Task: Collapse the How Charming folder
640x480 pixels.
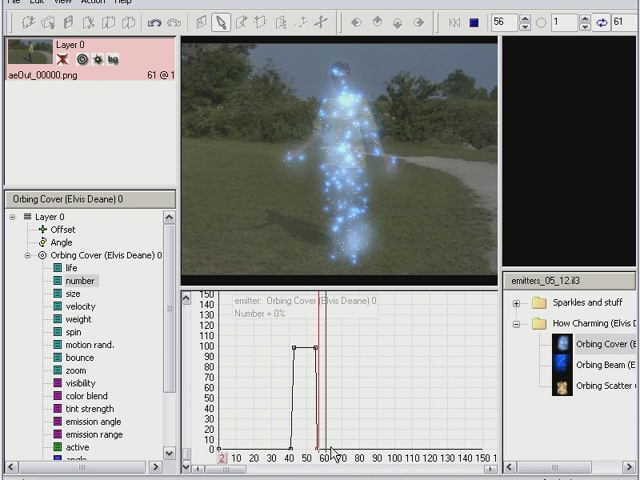Action: pyautogui.click(x=516, y=324)
